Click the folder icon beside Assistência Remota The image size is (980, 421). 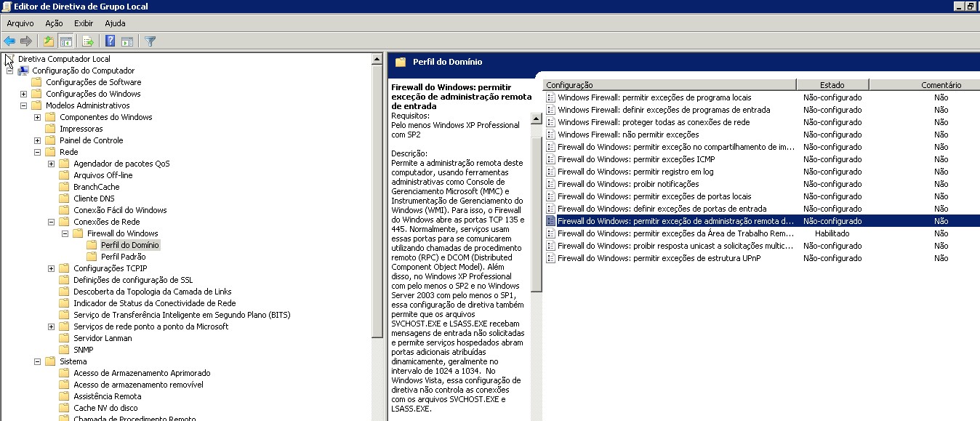[65, 396]
